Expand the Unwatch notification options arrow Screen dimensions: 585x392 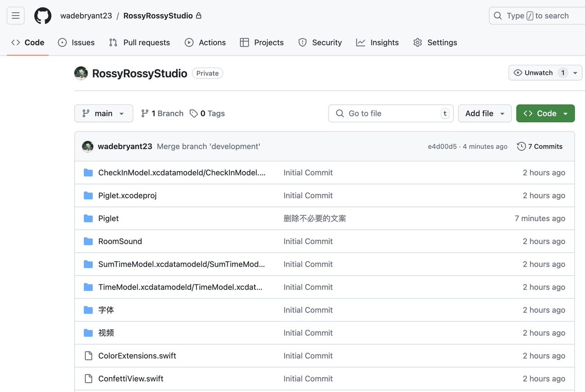pyautogui.click(x=575, y=73)
